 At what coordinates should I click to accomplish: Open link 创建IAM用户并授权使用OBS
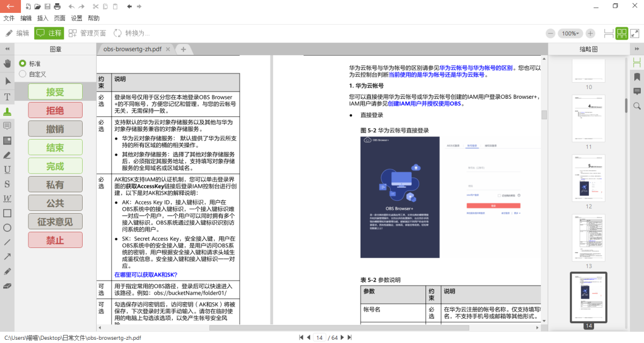click(424, 104)
